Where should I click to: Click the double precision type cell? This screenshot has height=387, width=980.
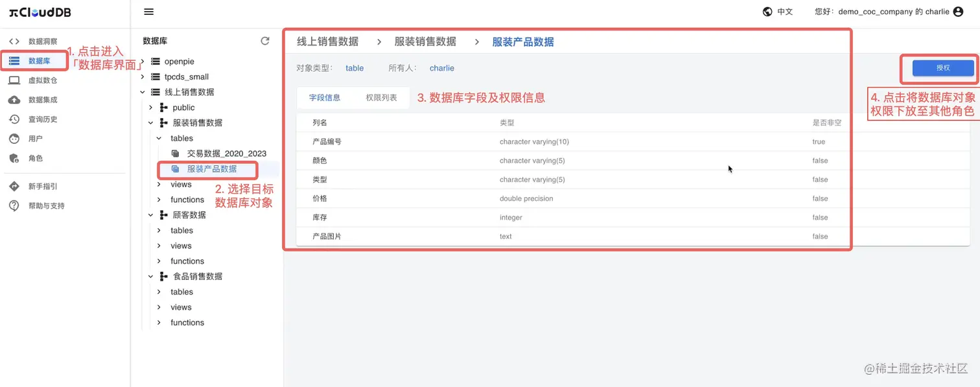point(526,198)
